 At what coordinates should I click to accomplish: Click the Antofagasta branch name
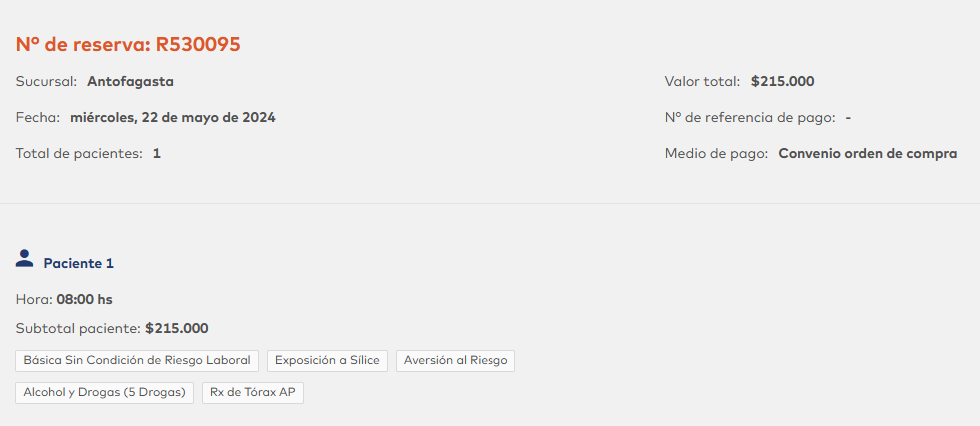130,81
